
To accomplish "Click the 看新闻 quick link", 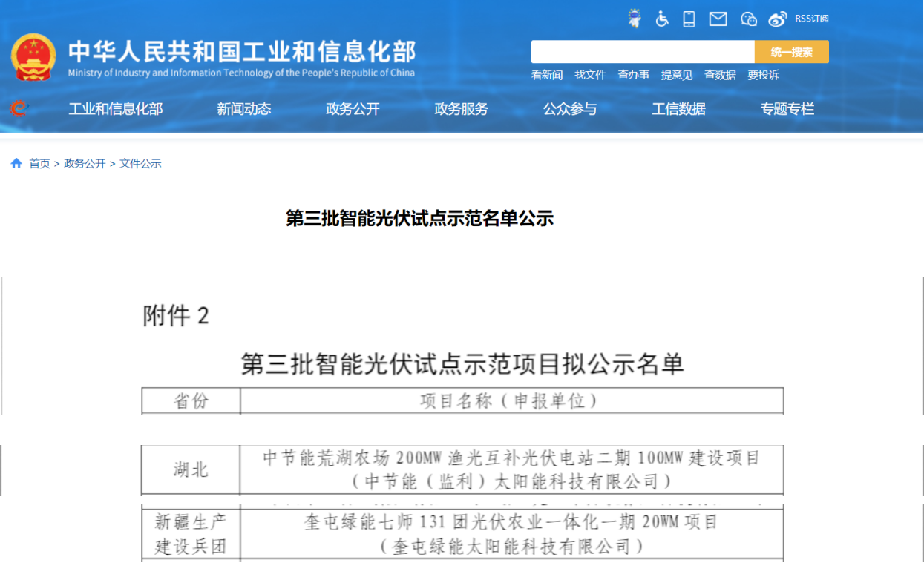I will click(x=547, y=75).
